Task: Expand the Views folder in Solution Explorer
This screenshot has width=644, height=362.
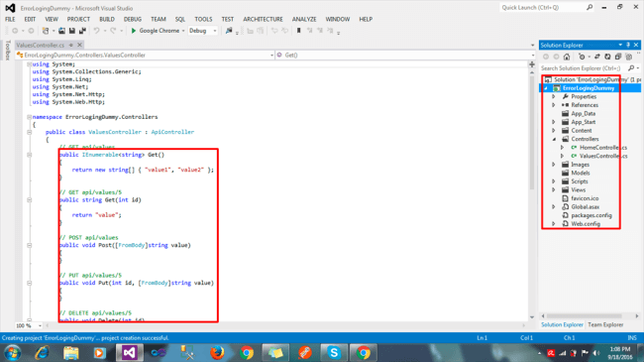Action: coord(554,190)
